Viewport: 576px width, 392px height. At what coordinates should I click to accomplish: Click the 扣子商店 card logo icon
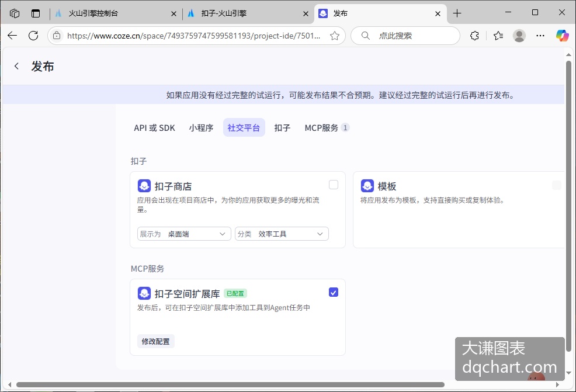click(x=144, y=186)
